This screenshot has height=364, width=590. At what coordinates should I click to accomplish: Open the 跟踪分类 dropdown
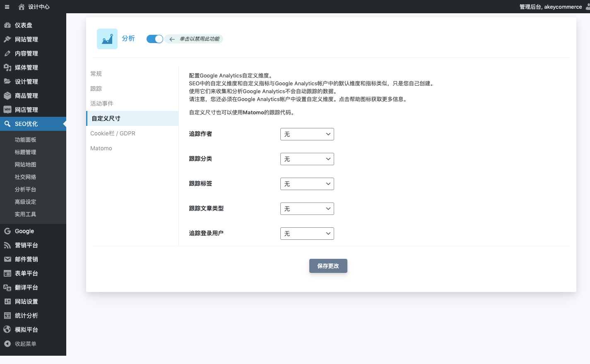(x=307, y=159)
